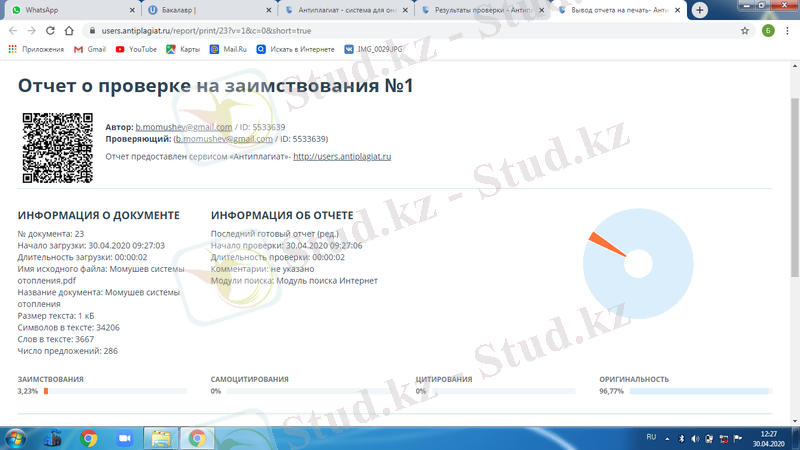Switch to the WhatsApp tab

[x=71, y=10]
